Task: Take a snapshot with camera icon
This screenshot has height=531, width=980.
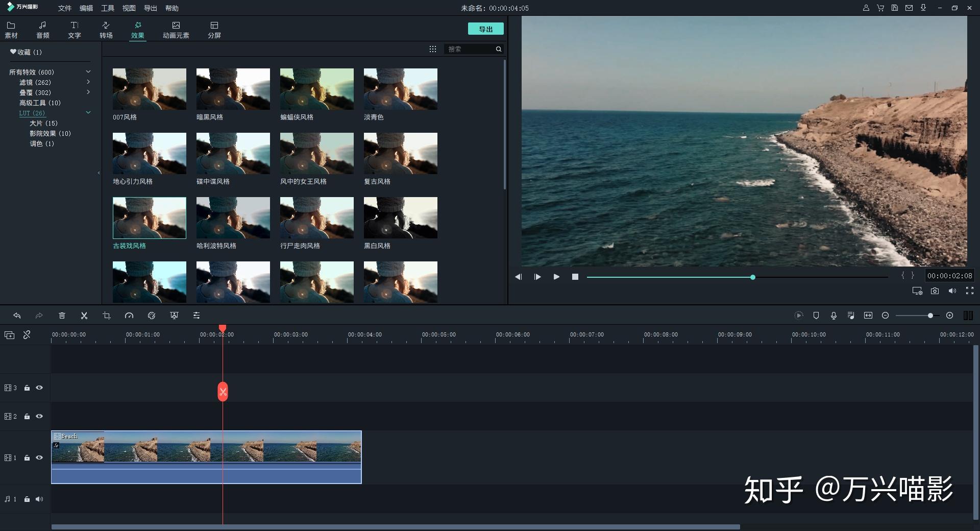Action: coord(935,291)
